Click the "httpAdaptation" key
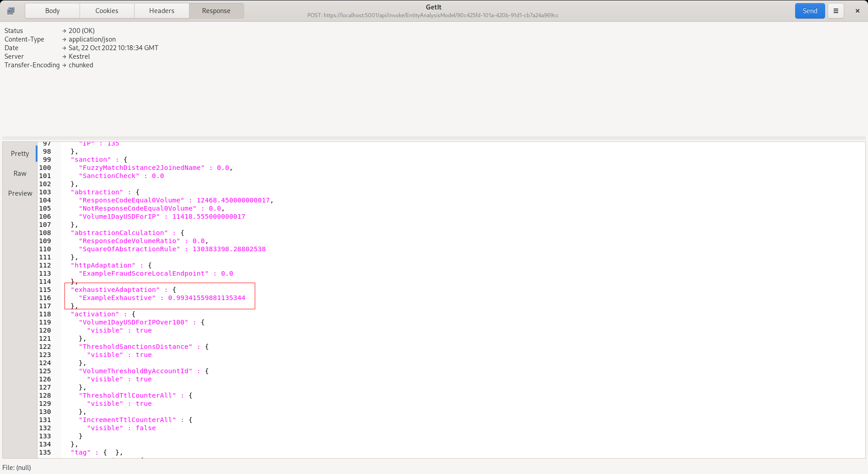 point(103,265)
